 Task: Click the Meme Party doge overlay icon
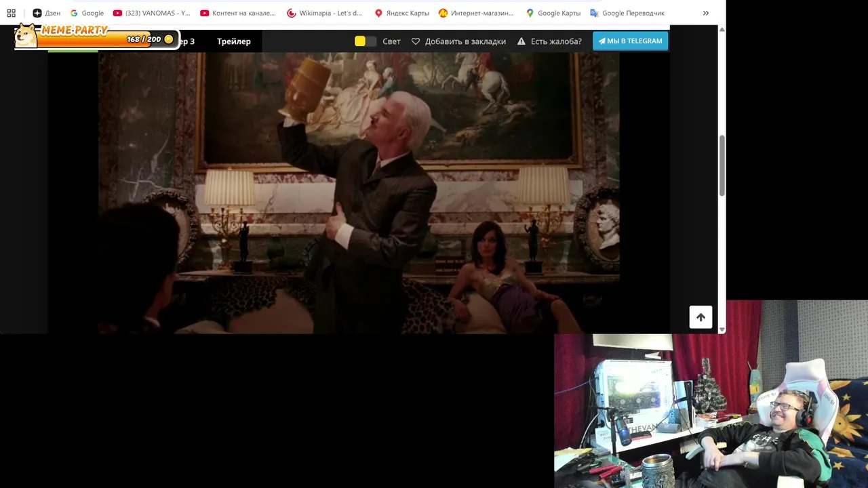pyautogui.click(x=26, y=36)
